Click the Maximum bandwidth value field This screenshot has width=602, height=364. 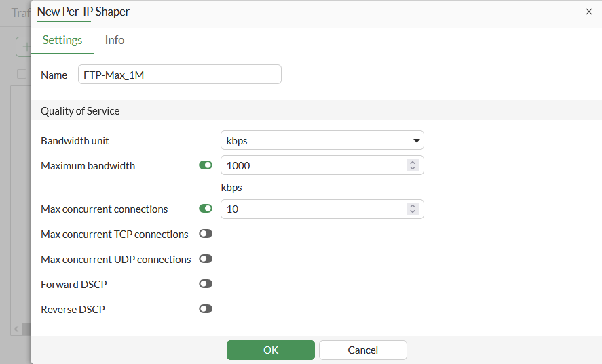pyautogui.click(x=314, y=165)
